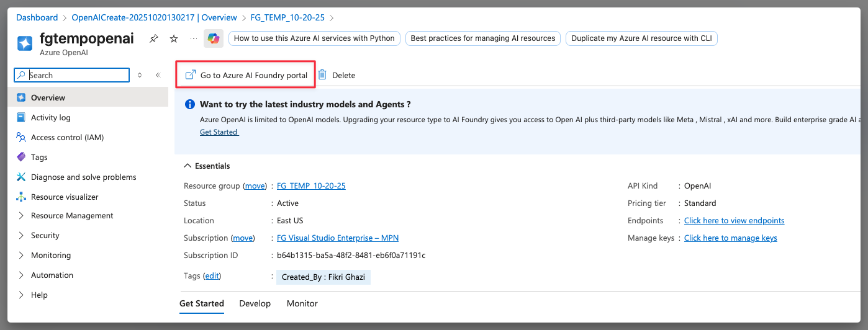The height and width of the screenshot is (330, 868).
Task: Mark fgtempopenai as favorite with star icon
Action: click(x=174, y=39)
